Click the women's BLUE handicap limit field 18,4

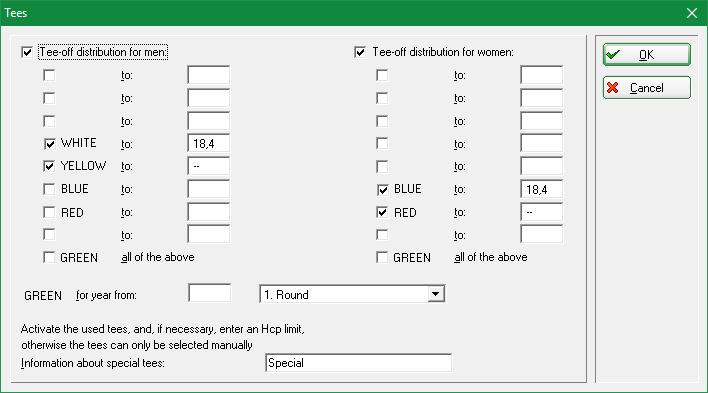pyautogui.click(x=541, y=189)
